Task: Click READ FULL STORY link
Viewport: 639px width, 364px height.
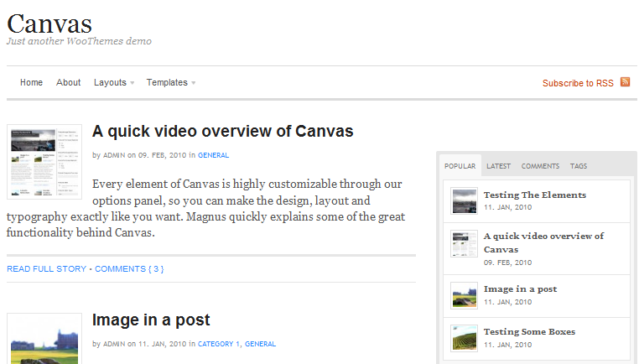Action: (46, 269)
